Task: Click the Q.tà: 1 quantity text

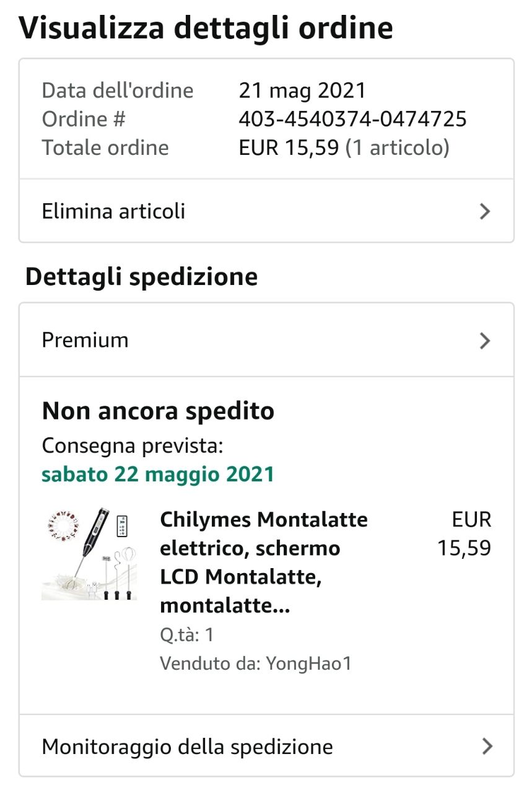Action: [186, 635]
